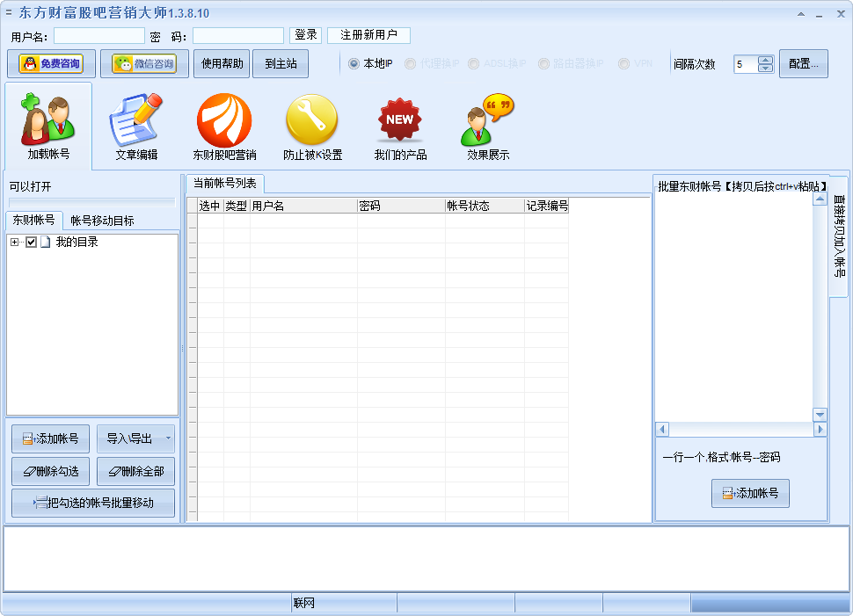The image size is (853, 616).
Task: Open the 效果展示 showcase icon
Action: click(488, 127)
